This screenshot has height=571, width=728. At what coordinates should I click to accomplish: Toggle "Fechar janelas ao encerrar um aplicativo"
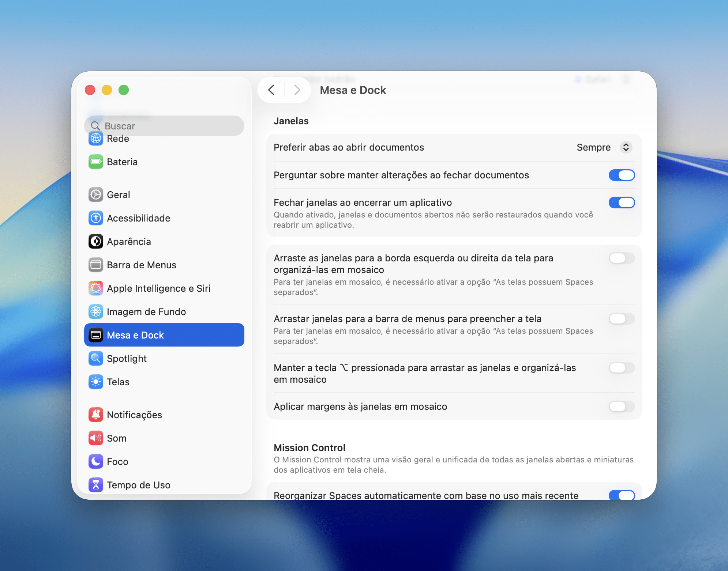(x=621, y=203)
